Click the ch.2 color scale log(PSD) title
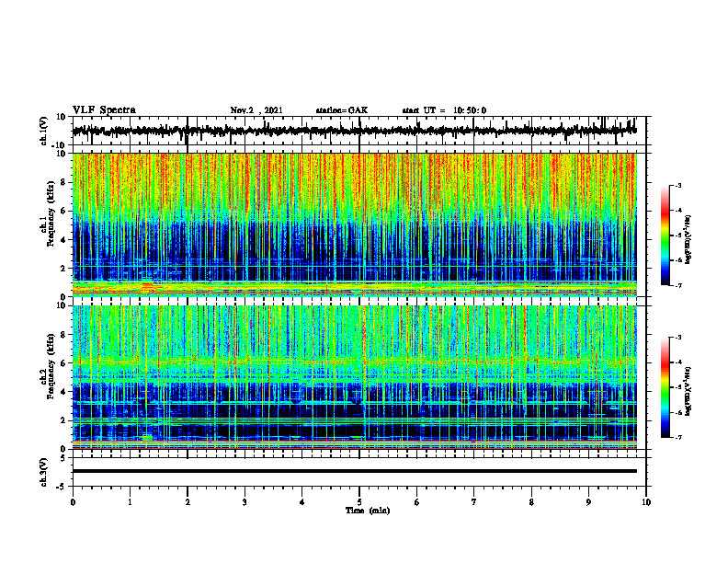Viewport: 728px width, 563px height. [x=688, y=390]
